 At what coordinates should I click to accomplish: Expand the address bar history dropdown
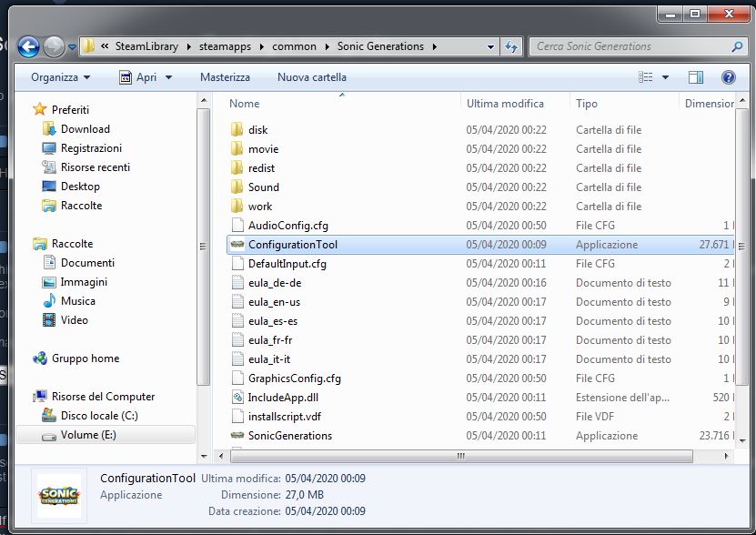(490, 46)
